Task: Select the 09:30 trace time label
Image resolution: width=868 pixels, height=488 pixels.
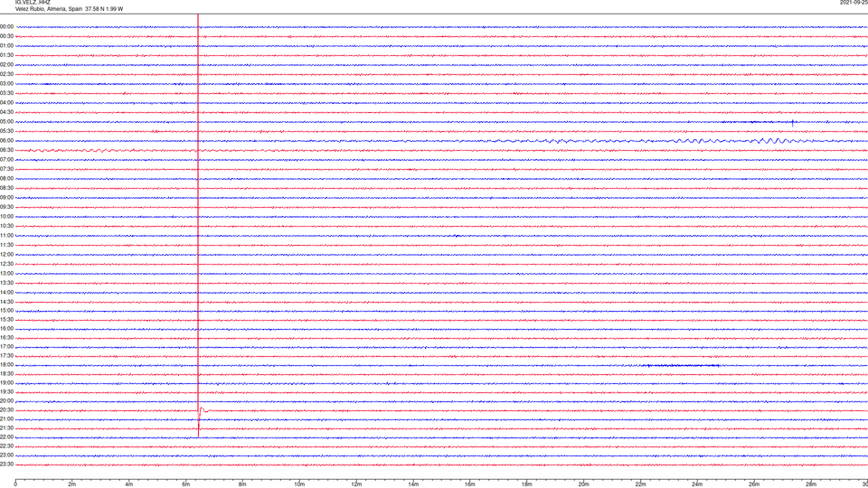Action: pyautogui.click(x=6, y=207)
